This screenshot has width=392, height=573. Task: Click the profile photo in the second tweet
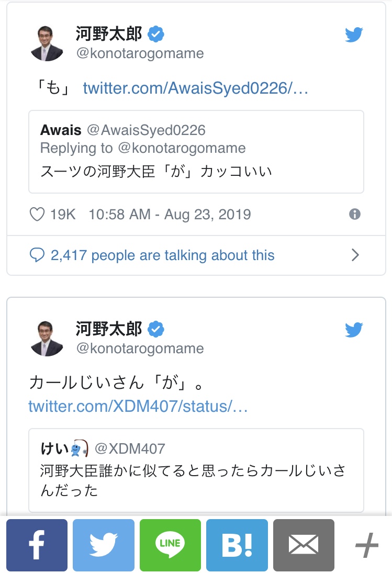(x=47, y=339)
